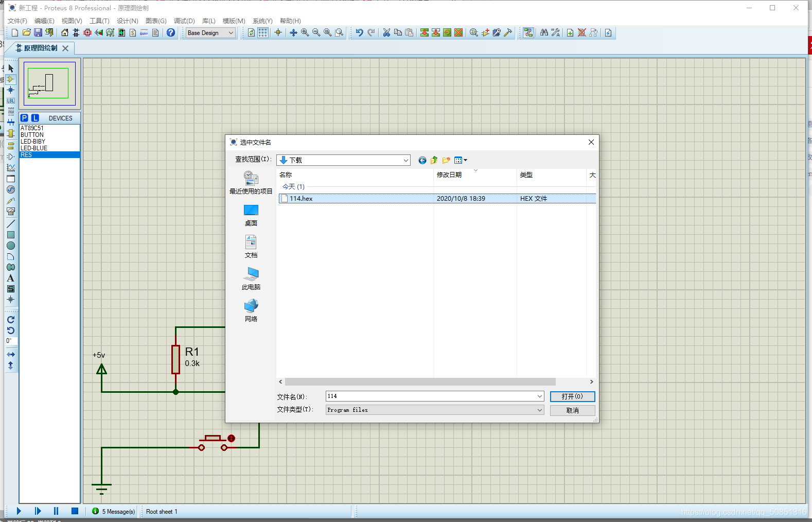This screenshot has height=522, width=812.
Task: Open the 文件(F) menu
Action: tap(17, 21)
